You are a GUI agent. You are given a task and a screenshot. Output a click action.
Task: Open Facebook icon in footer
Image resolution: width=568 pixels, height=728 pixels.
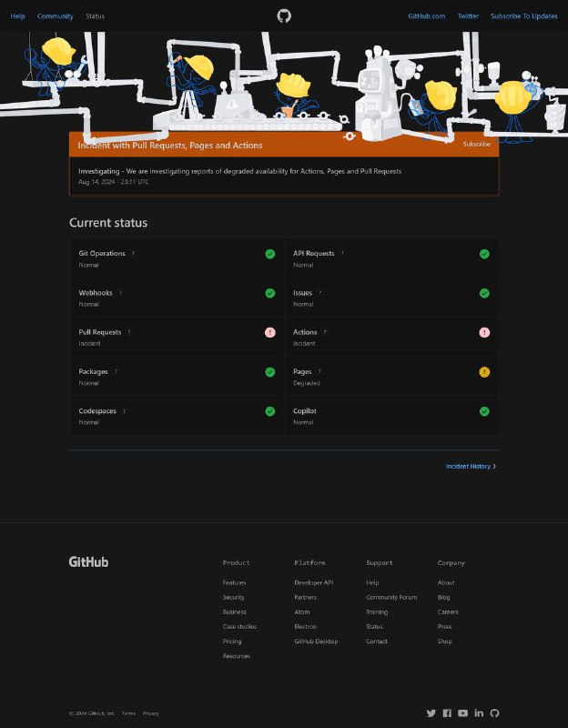point(447,713)
